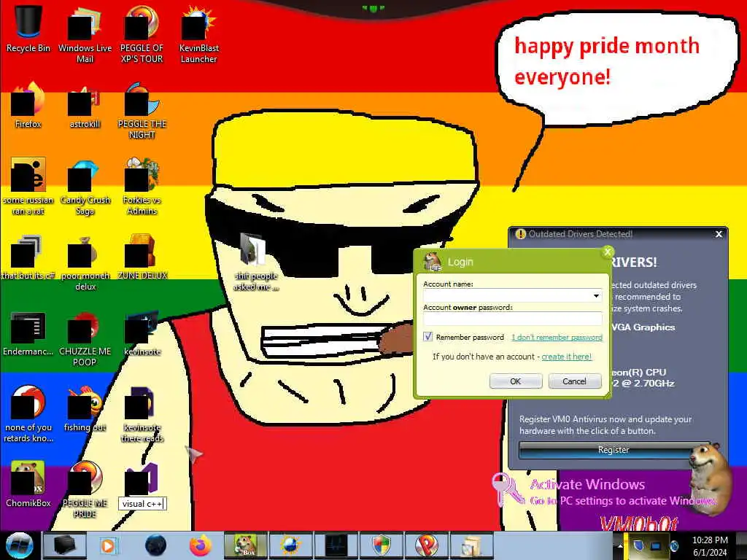Click 'VGA Graphics' text in drivers popup
Screen dimensions: 747x560
click(x=643, y=327)
